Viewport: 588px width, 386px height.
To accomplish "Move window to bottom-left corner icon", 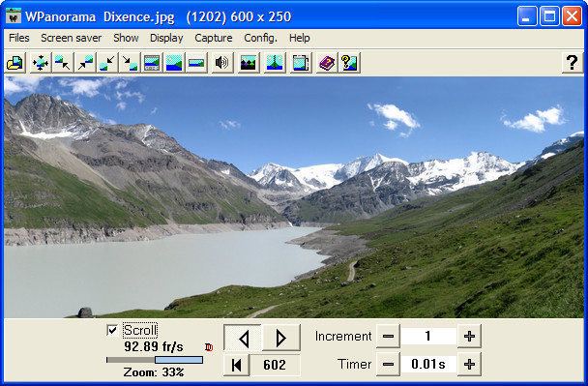I will coord(107,62).
